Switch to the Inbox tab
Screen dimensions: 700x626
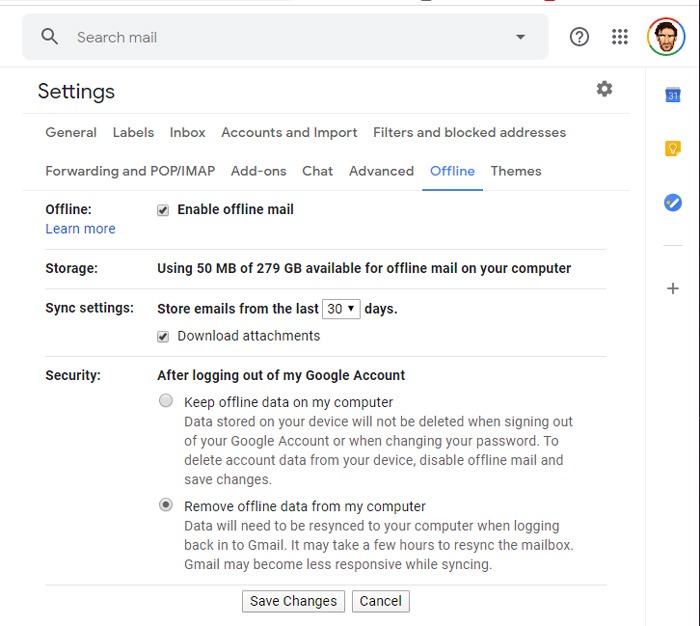(188, 132)
